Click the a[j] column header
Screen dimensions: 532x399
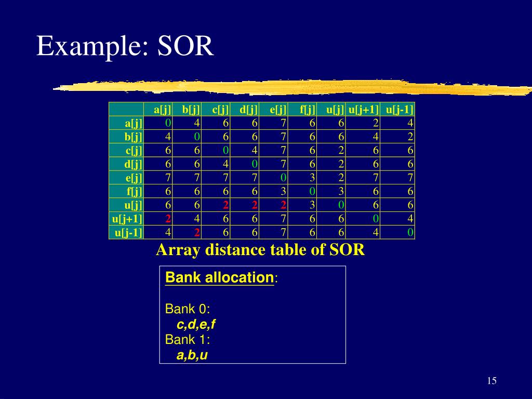[x=158, y=109]
